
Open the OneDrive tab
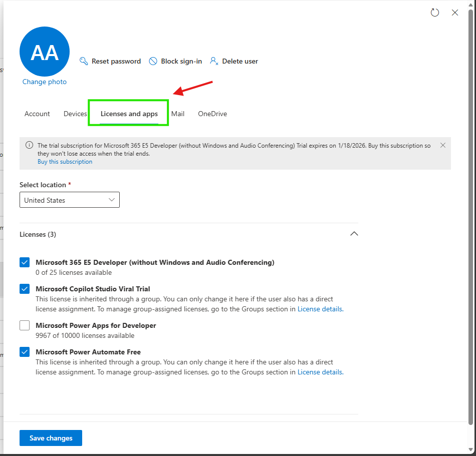[x=212, y=114]
